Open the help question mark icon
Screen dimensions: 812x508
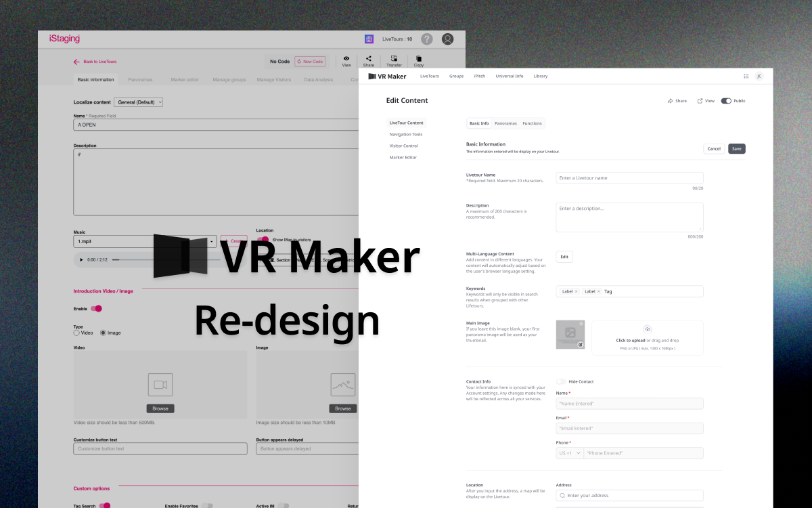point(426,39)
